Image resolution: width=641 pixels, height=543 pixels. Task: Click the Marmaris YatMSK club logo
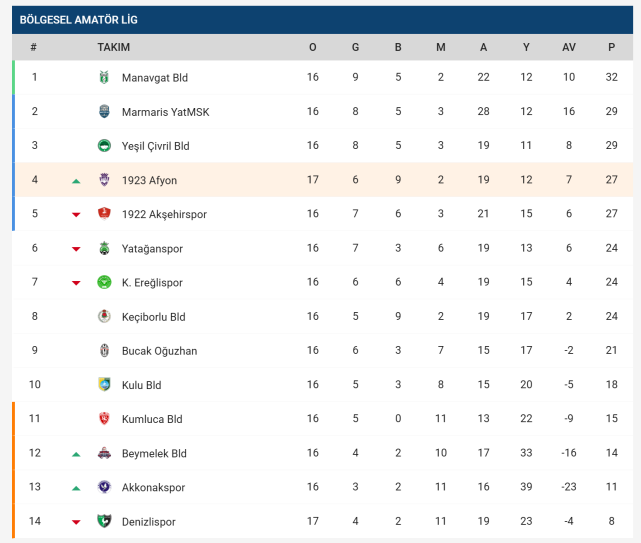pyautogui.click(x=103, y=112)
